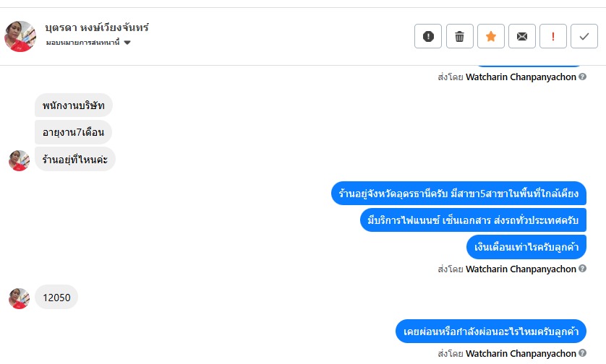Mark the conversation as spam with the exclamation-circle icon
This screenshot has height=364, width=606.
[428, 36]
